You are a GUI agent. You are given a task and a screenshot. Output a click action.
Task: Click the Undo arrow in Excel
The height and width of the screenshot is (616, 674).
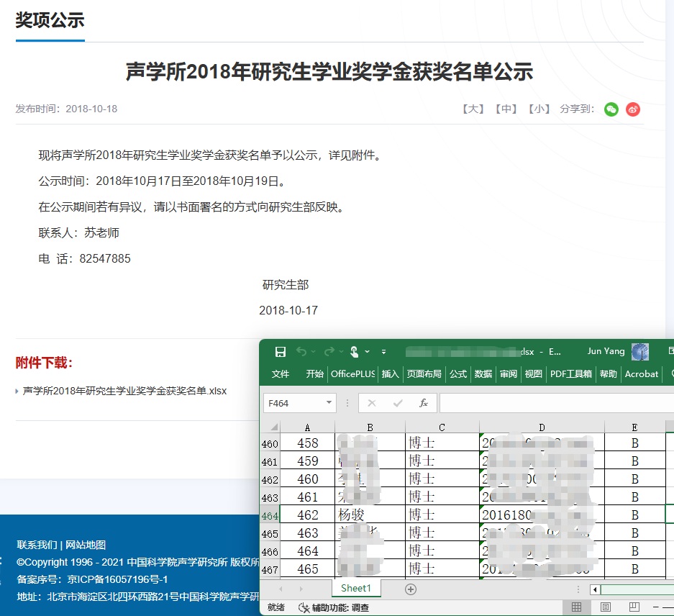(301, 352)
